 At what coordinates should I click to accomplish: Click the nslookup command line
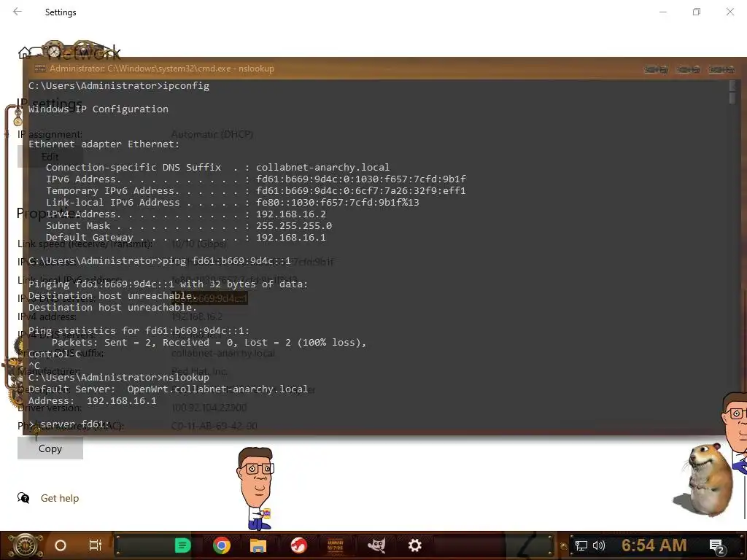pos(119,377)
